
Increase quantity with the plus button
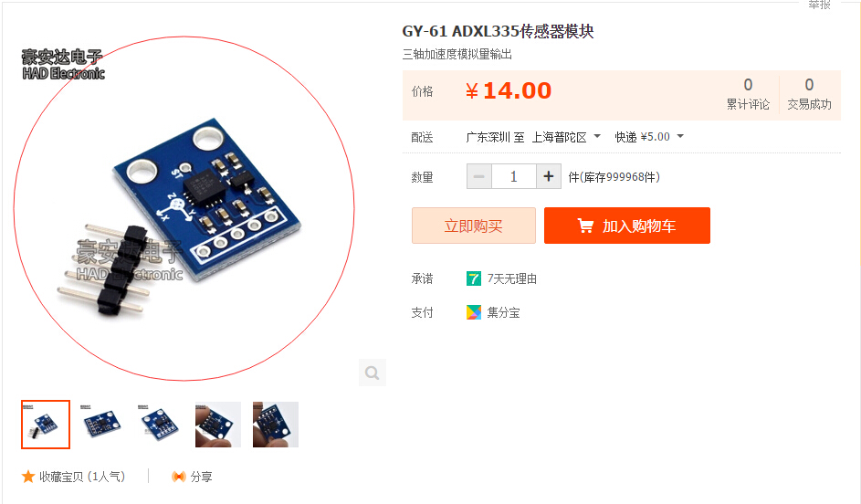(x=548, y=177)
